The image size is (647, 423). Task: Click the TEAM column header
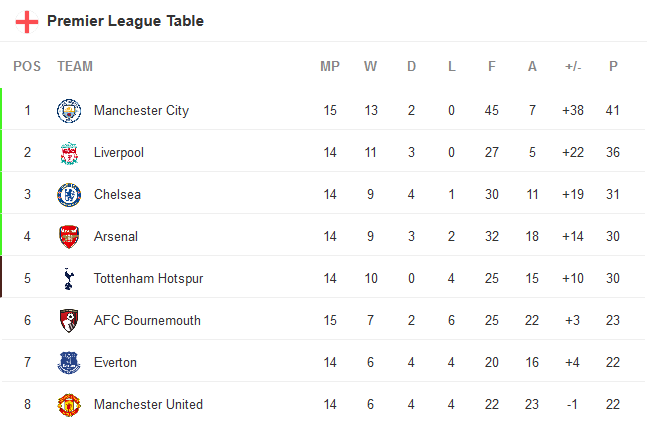(x=75, y=67)
